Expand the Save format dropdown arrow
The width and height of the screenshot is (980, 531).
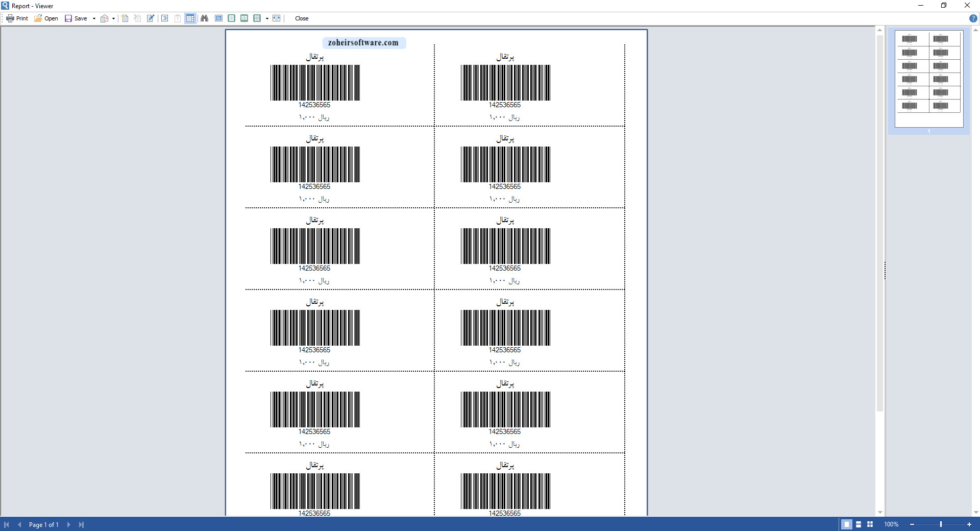pyautogui.click(x=94, y=18)
